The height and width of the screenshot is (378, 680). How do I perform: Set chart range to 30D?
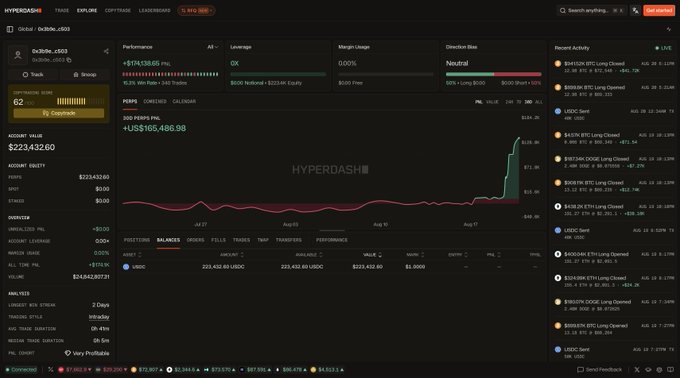528,102
